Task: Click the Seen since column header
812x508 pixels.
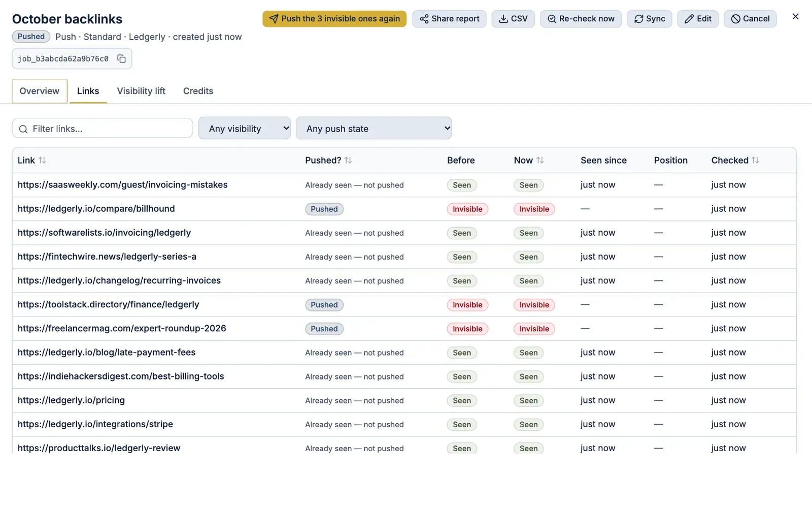Action: click(x=603, y=161)
